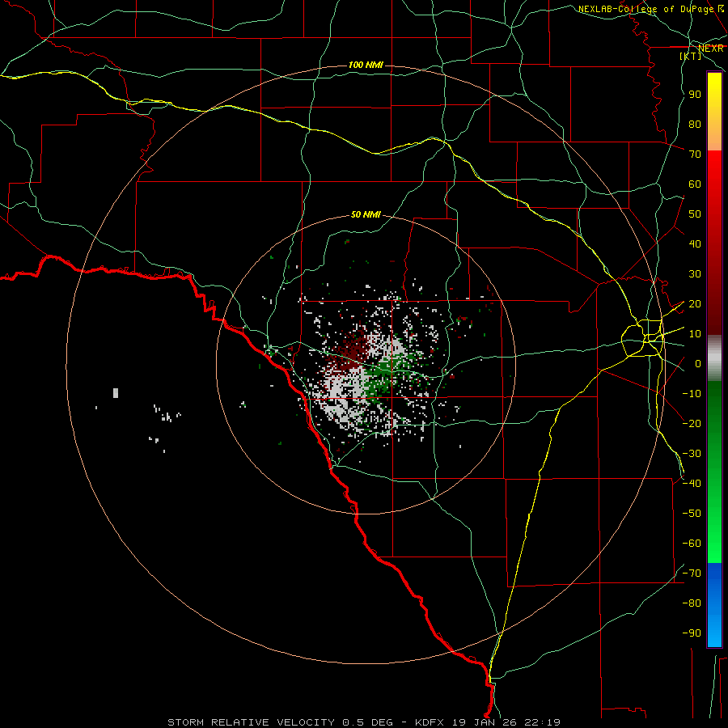The width and height of the screenshot is (728, 728).
Task: Click the 100 NMI range ring label
Action: 366,65
